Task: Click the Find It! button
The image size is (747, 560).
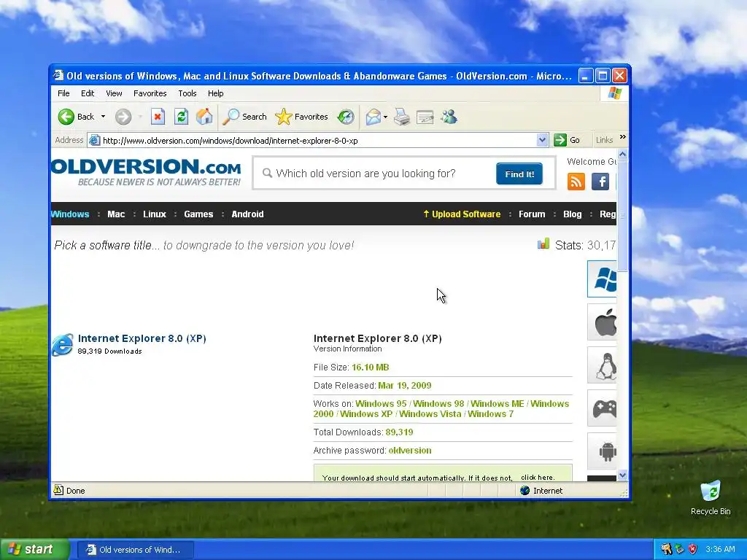Action: (x=519, y=174)
